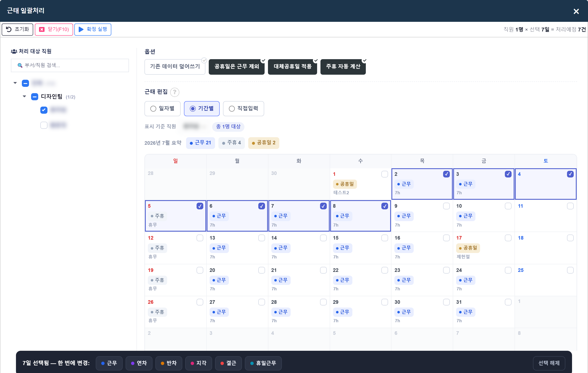Viewport: 588px width, 373px height.
Task: Click the 공휴일 2 summary chip
Action: tap(264, 143)
